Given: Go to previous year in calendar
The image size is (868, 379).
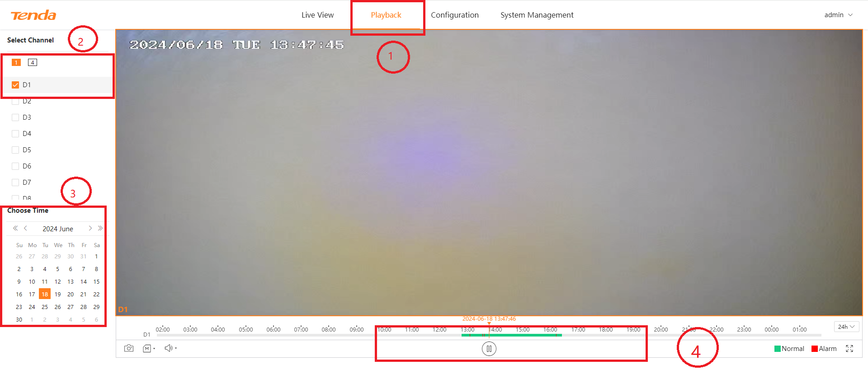Looking at the screenshot, I should (x=15, y=228).
